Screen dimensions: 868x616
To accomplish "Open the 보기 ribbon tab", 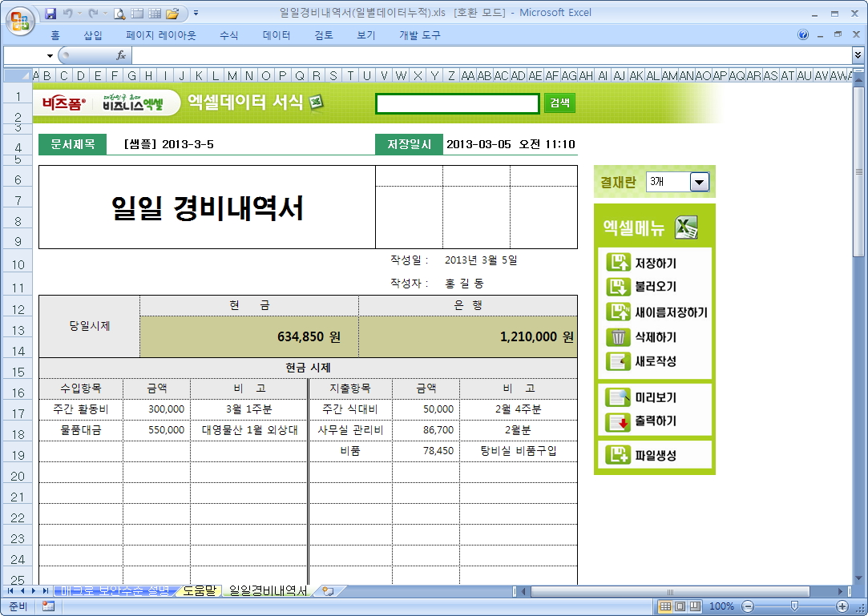I will click(366, 35).
